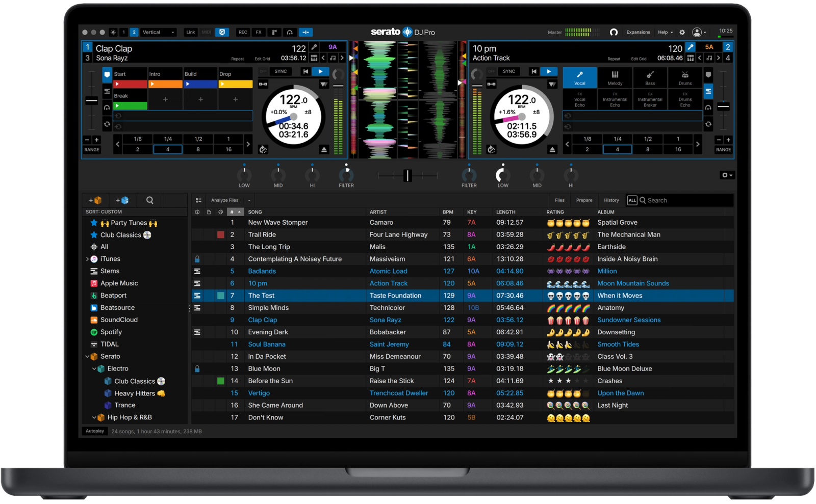Sort by the # column header
This screenshot has height=504, width=816.
click(235, 212)
